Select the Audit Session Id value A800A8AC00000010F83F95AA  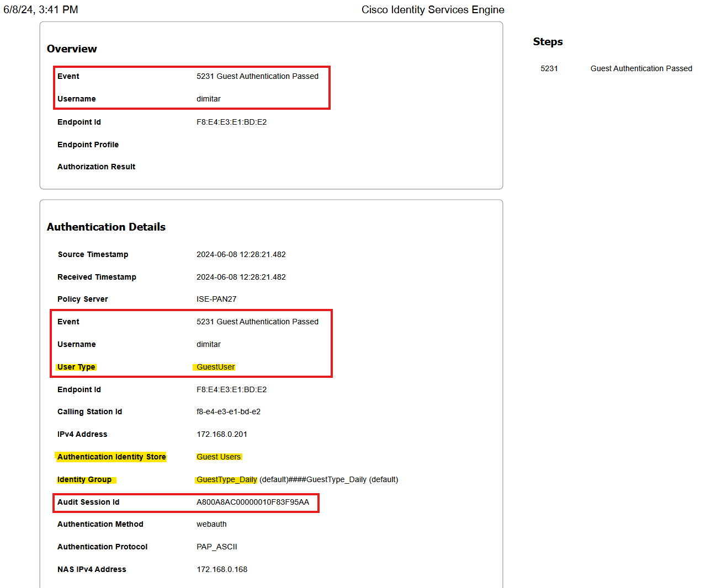click(253, 503)
